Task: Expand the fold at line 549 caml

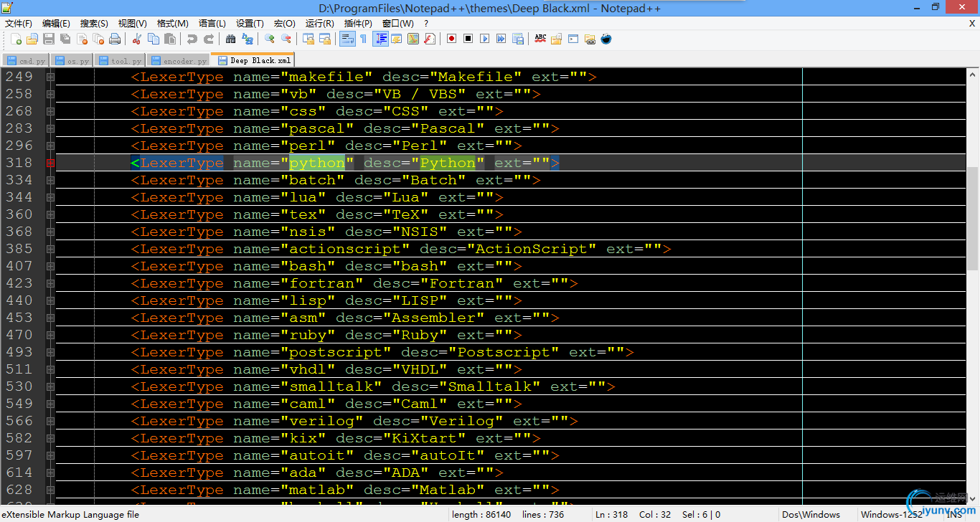Action: [50, 404]
